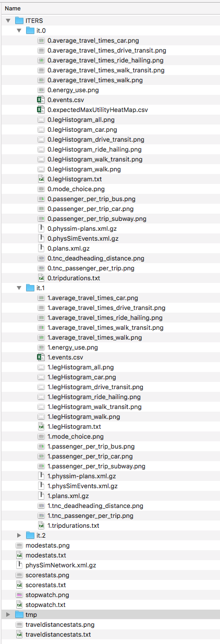The width and height of the screenshot is (220, 644).
Task: Select the it.2 folder icon
Action: (30, 536)
